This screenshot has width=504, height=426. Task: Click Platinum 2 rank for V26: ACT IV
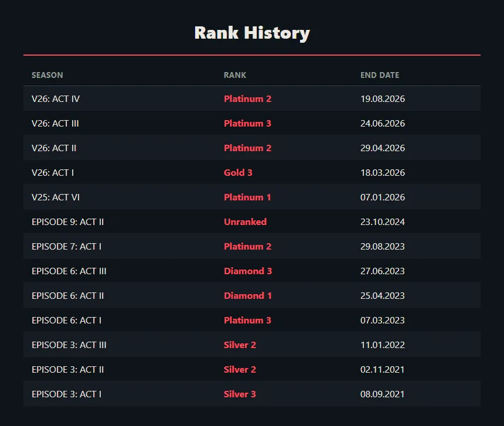pos(247,98)
